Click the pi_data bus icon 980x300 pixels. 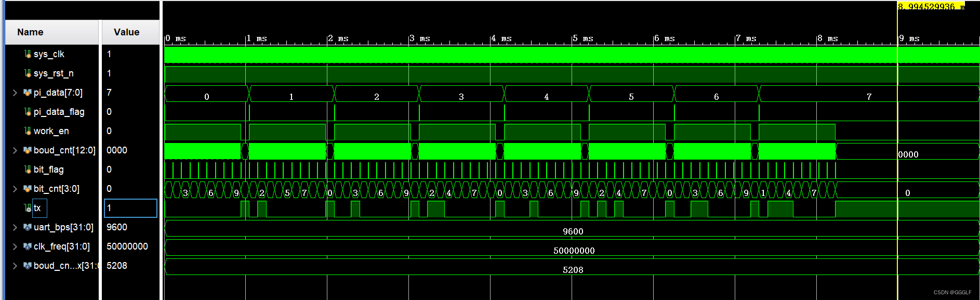point(28,93)
